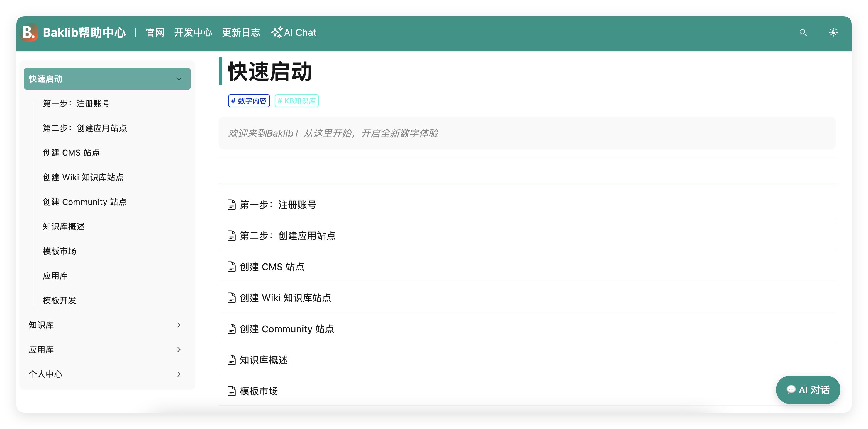The height and width of the screenshot is (429, 868).
Task: Click the # 数字内容 tag
Action: (x=249, y=101)
